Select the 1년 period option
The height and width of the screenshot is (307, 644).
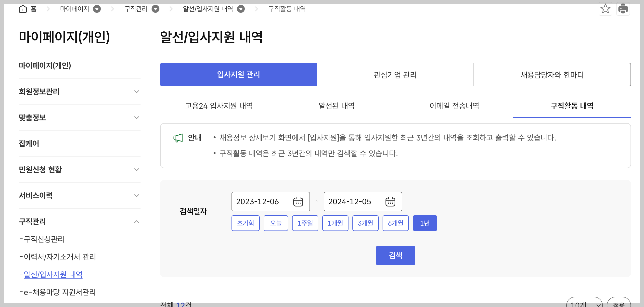[425, 223]
